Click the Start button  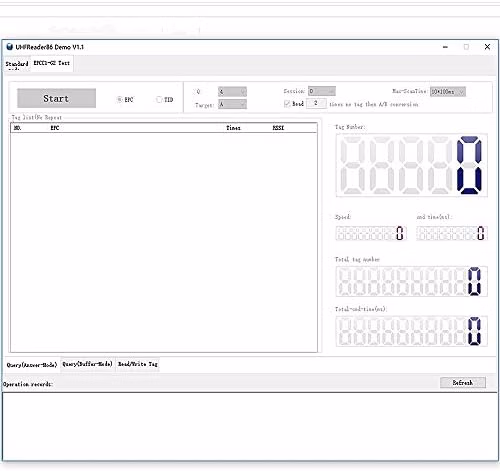[x=56, y=98]
